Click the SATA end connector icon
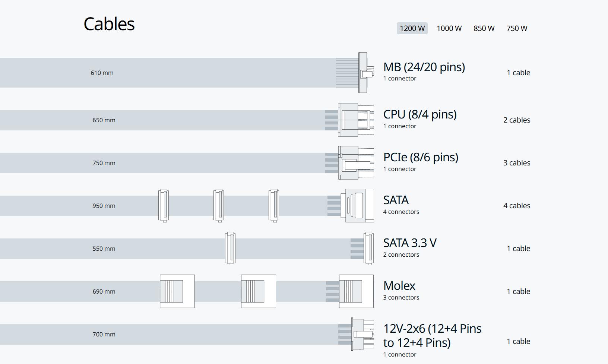Screen dimensions: 608x364 (x=359, y=206)
